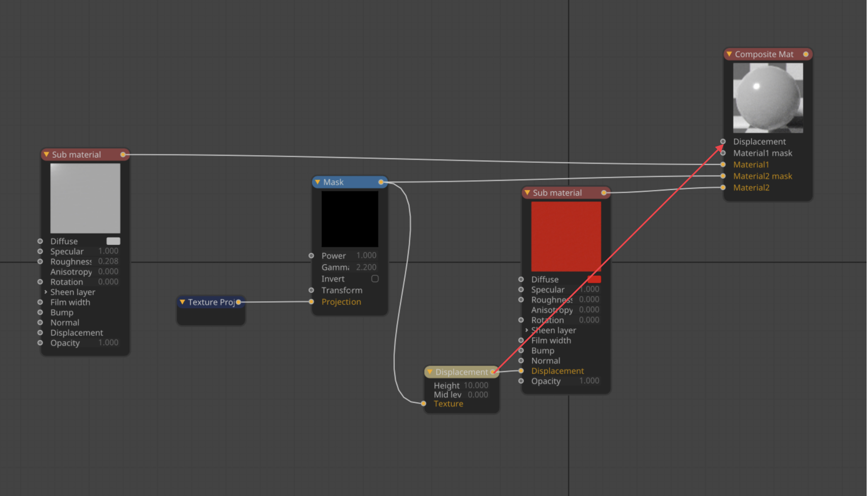
Task: Expand Sheen layer on gray Sub material
Action: click(46, 292)
